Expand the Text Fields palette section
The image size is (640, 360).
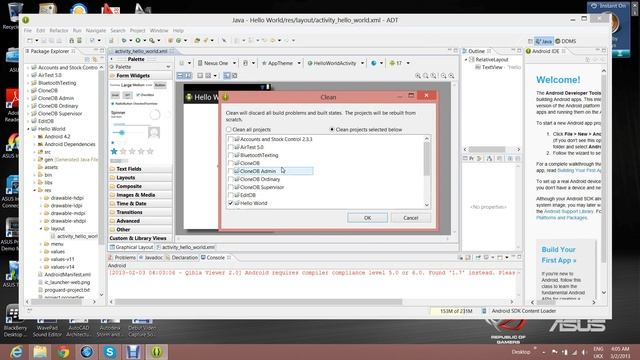(x=140, y=169)
